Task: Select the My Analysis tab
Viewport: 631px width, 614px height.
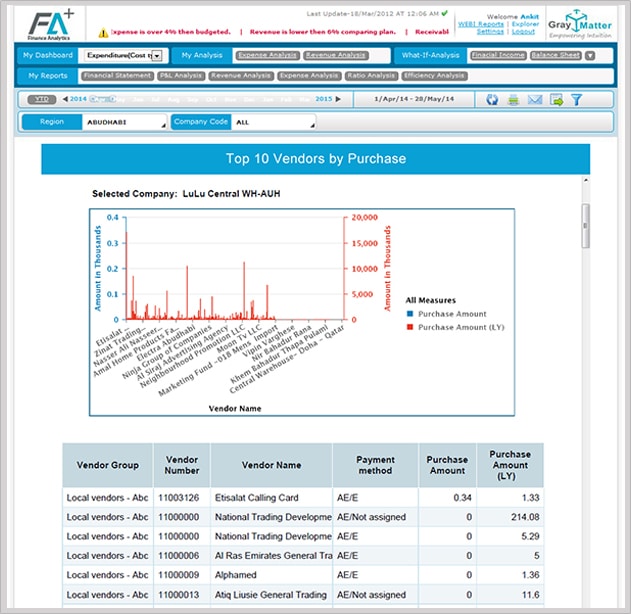Action: tap(202, 55)
